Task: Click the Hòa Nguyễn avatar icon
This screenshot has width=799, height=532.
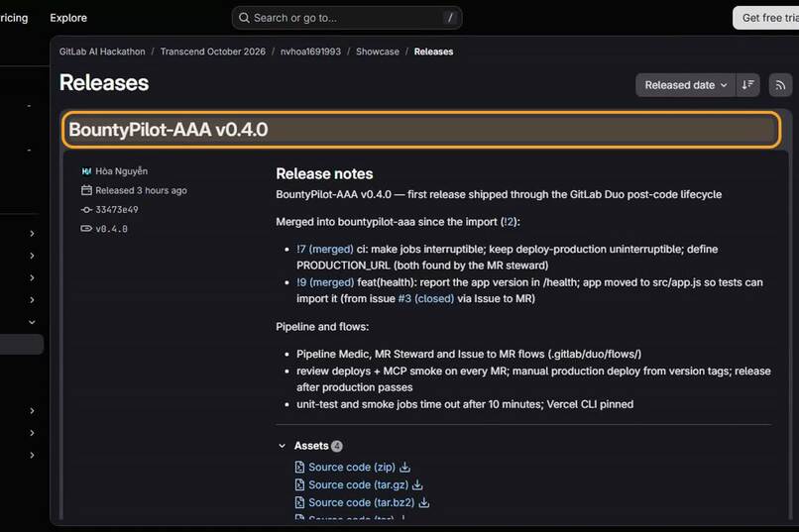Action: point(86,171)
